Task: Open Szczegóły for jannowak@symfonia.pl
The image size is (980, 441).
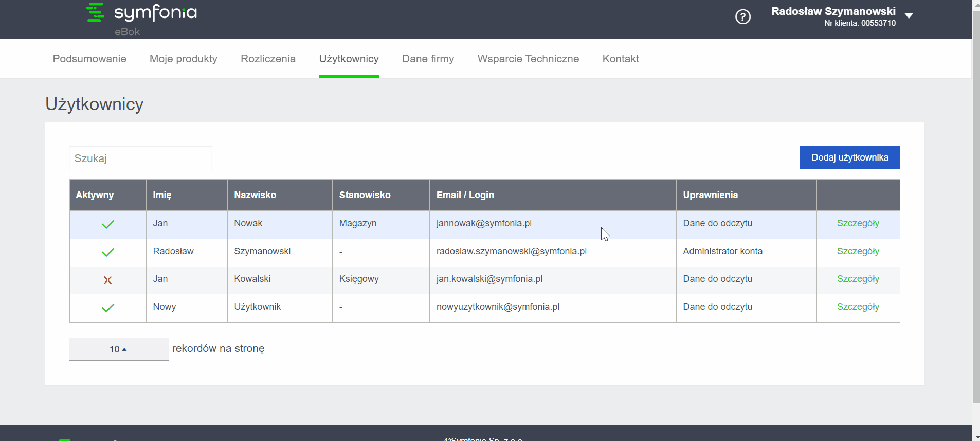Action: click(x=858, y=223)
